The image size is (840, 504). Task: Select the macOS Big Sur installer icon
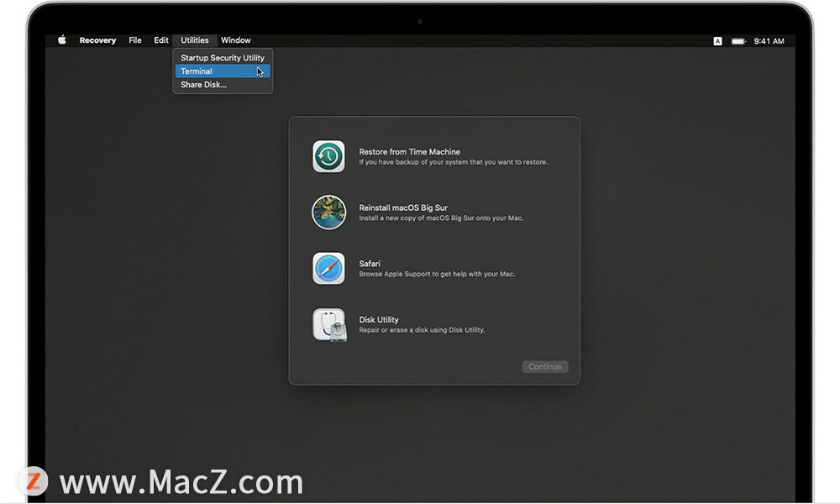[328, 212]
